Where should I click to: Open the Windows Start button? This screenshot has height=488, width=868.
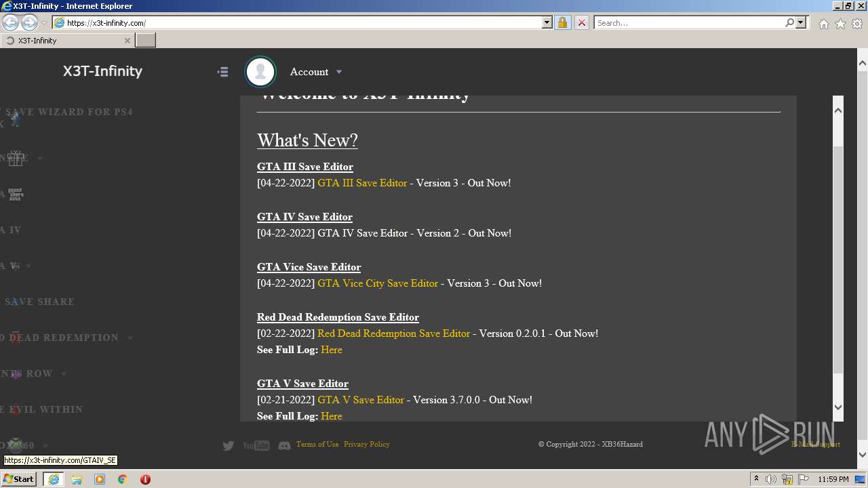pos(18,479)
